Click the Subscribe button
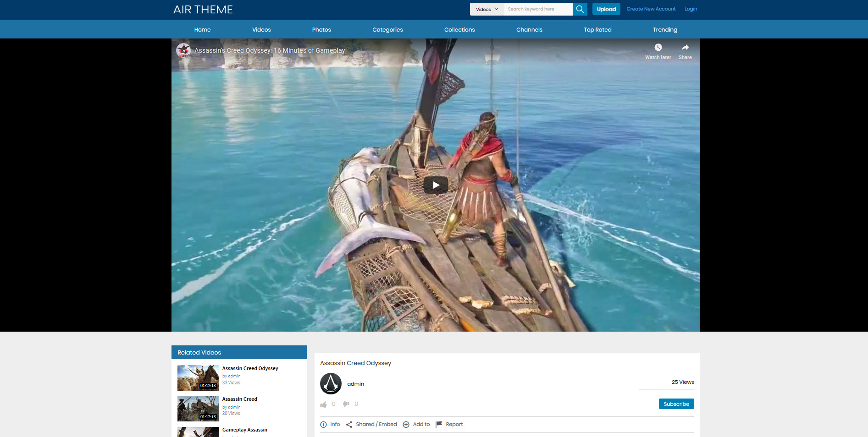868x437 pixels. (x=676, y=404)
